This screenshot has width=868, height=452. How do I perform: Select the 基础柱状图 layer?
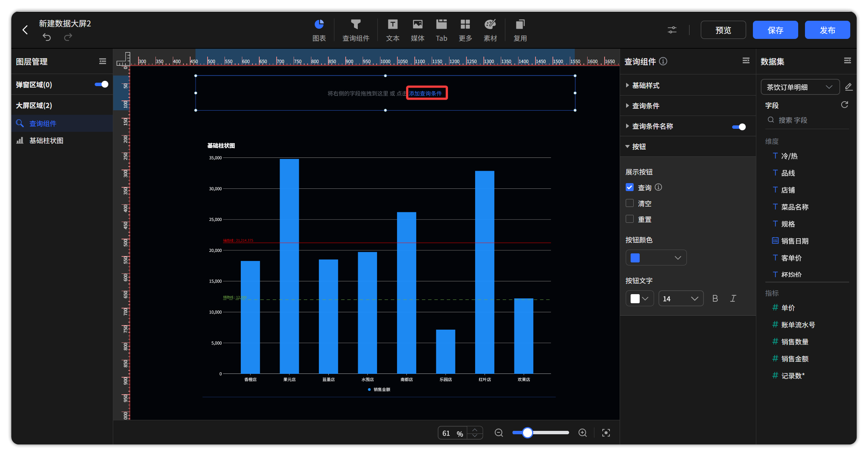pos(62,140)
